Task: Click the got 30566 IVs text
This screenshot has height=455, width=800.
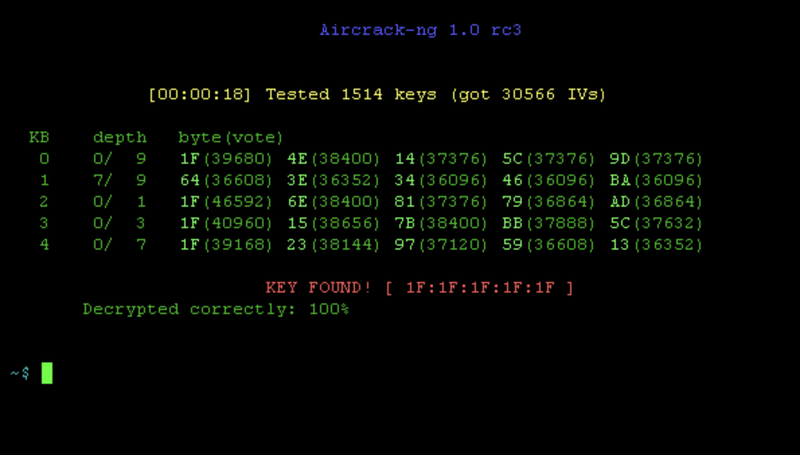Action: 529,94
